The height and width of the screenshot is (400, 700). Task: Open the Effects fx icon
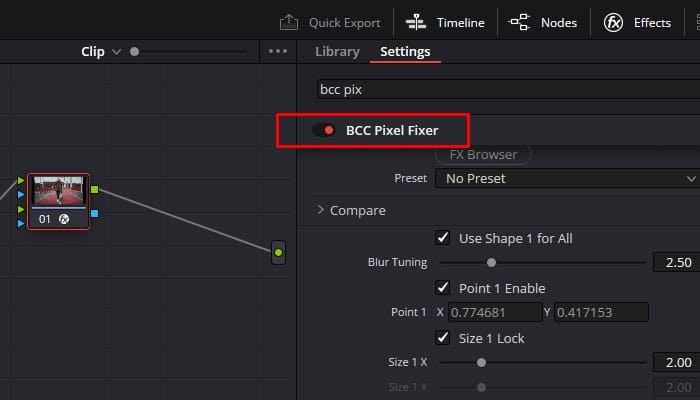click(x=613, y=22)
